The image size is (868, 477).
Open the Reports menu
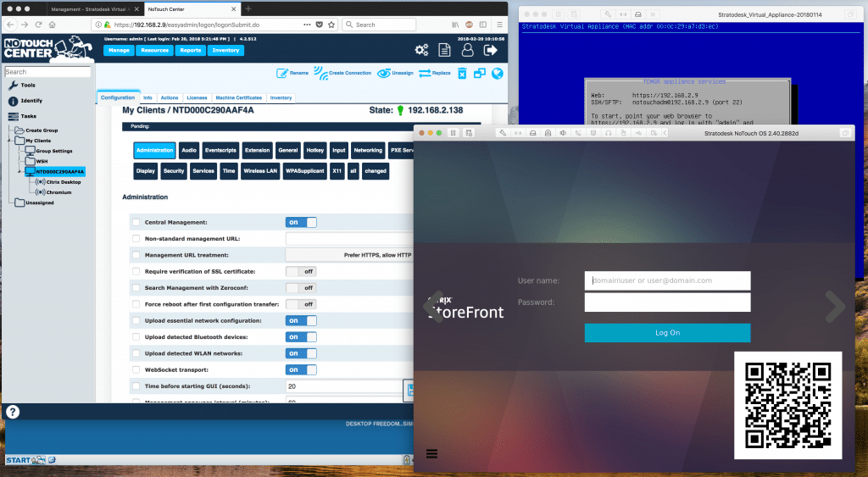(x=191, y=50)
